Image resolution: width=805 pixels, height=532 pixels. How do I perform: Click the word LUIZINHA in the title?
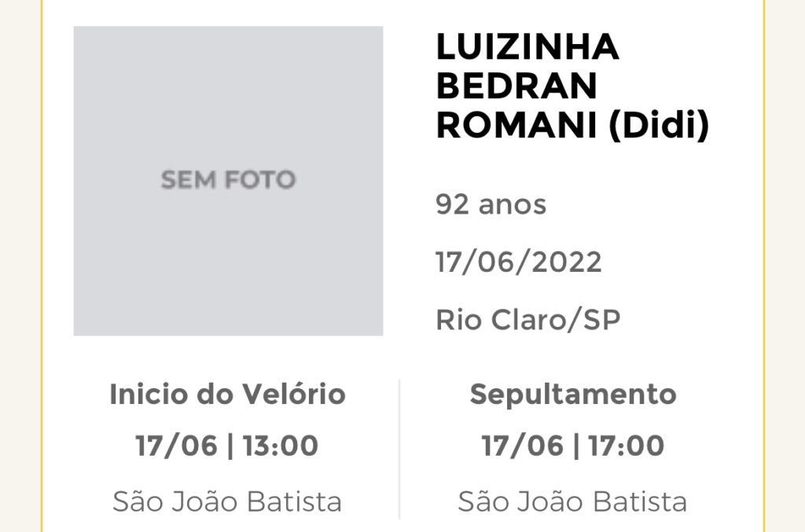tap(527, 46)
